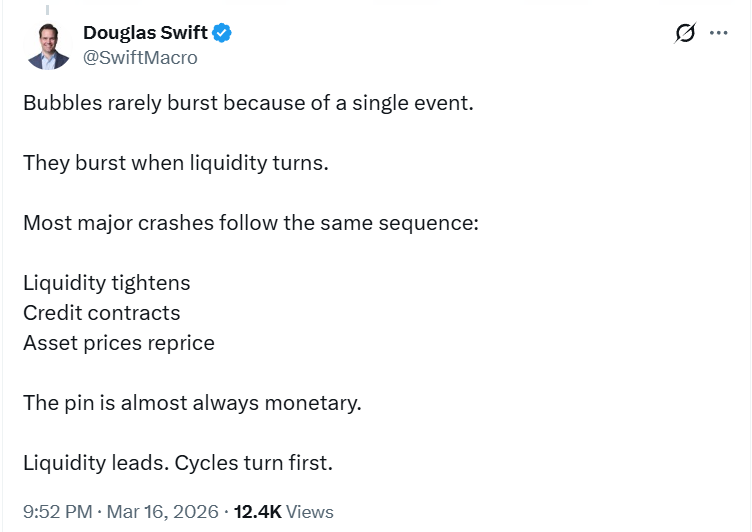
Task: Open the three-dot More options menu
Action: coord(718,33)
